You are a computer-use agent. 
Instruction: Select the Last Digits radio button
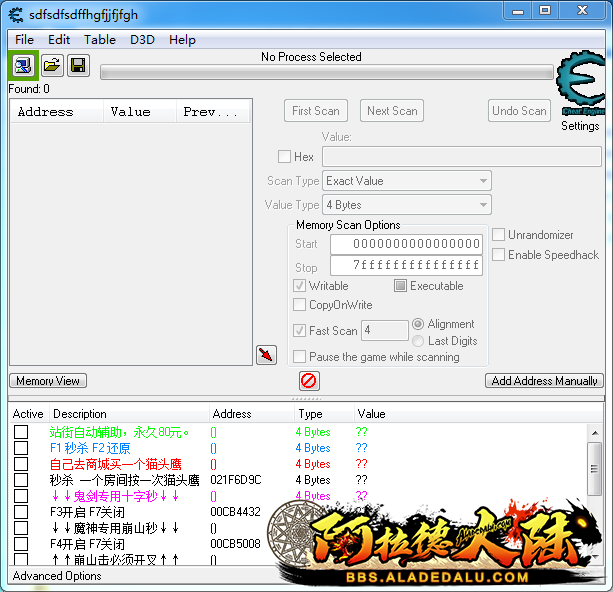(x=419, y=341)
